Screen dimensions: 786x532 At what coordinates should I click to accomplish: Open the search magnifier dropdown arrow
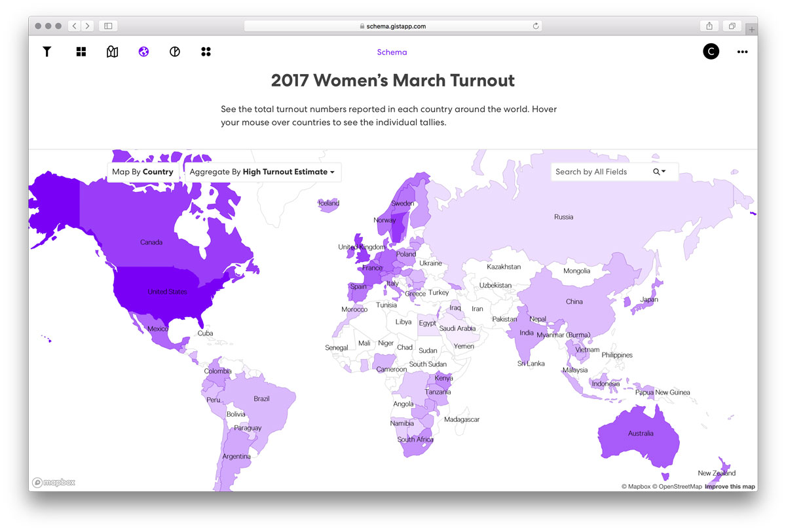(x=660, y=172)
